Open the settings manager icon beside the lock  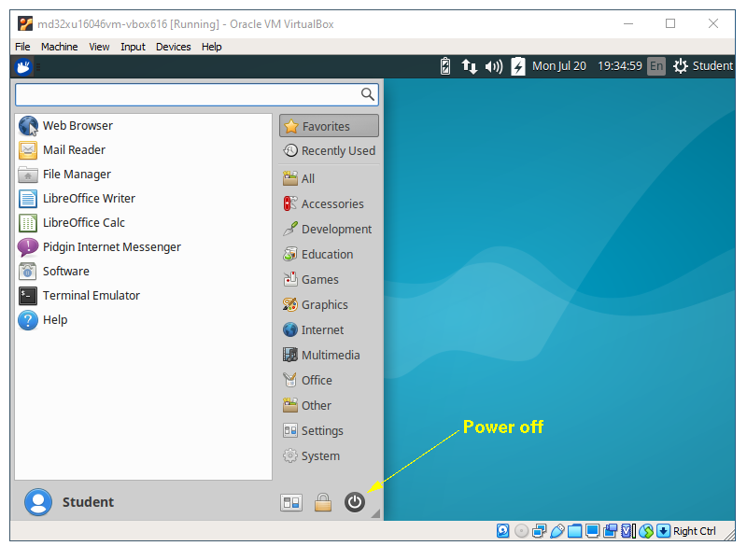pos(291,502)
